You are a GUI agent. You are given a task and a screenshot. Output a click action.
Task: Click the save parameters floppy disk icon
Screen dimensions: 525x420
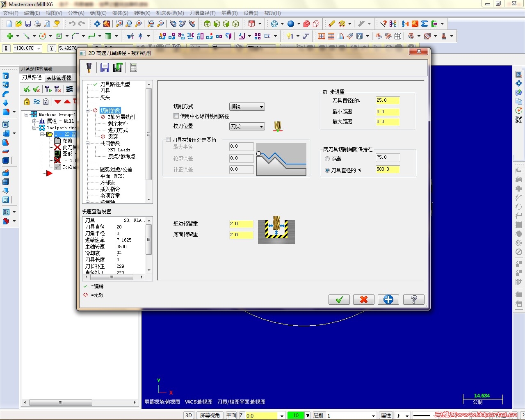(105, 67)
